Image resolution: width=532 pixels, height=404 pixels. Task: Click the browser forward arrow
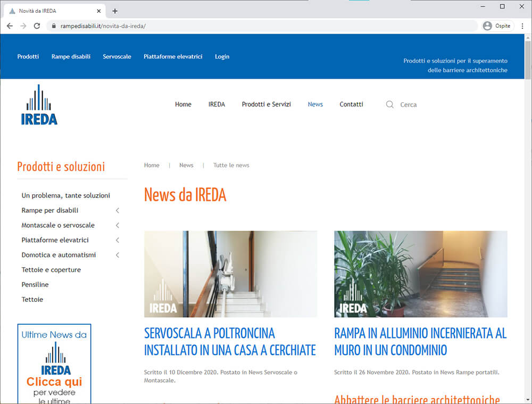click(x=23, y=26)
